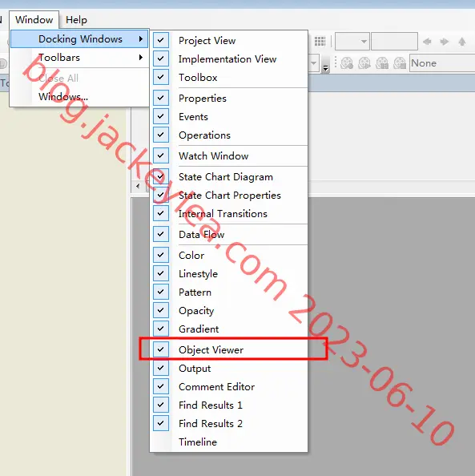Select Pattern docking window item
Viewport: 475px width, 476px height.
coord(229,292)
